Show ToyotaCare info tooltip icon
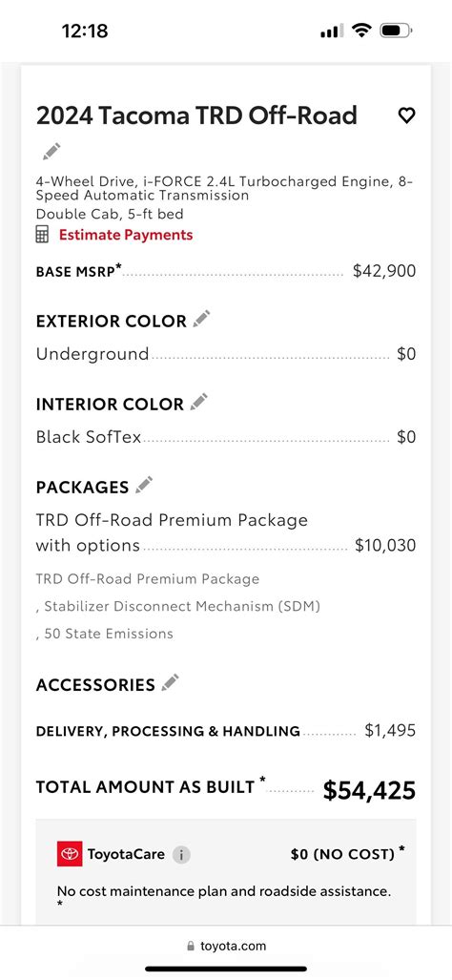 pos(181,854)
